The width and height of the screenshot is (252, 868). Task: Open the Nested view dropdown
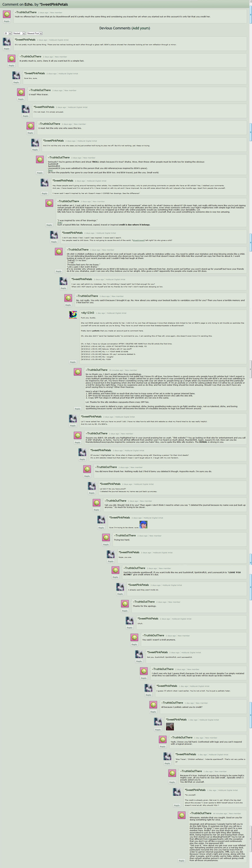click(x=19, y=33)
